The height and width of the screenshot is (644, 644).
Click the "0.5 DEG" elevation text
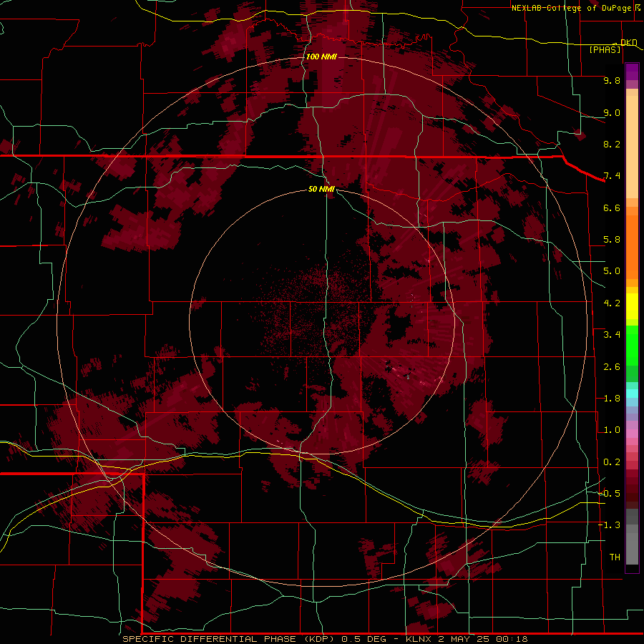point(364,639)
